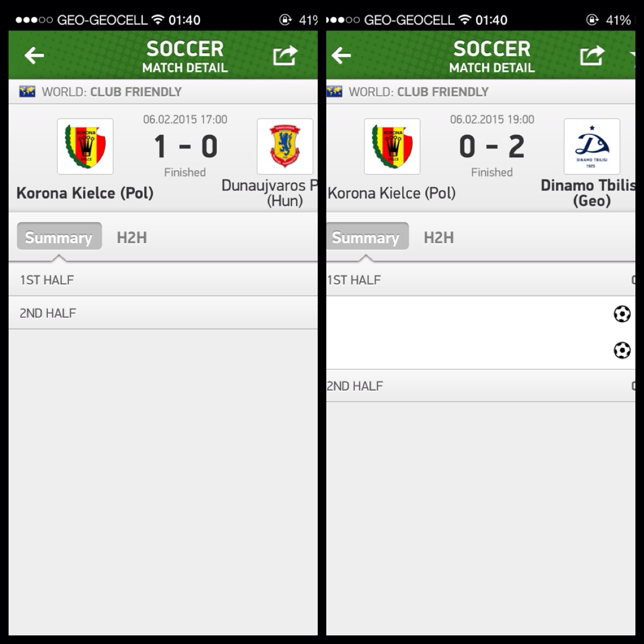Tap share icon on Dinamo Tbilisi match

click(592, 55)
